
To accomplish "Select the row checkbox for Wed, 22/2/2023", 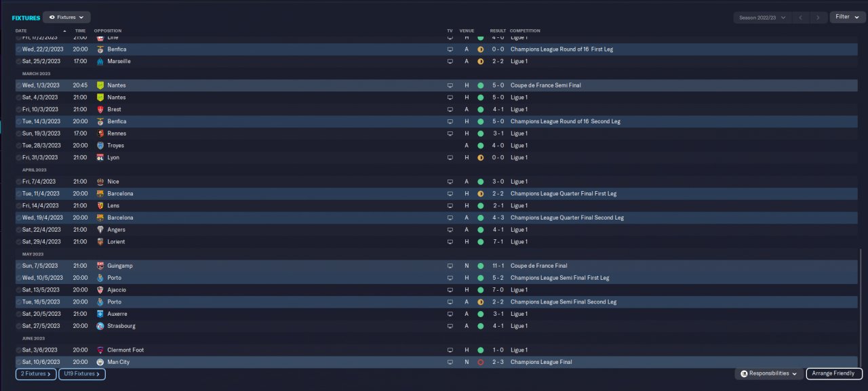I will (18, 49).
